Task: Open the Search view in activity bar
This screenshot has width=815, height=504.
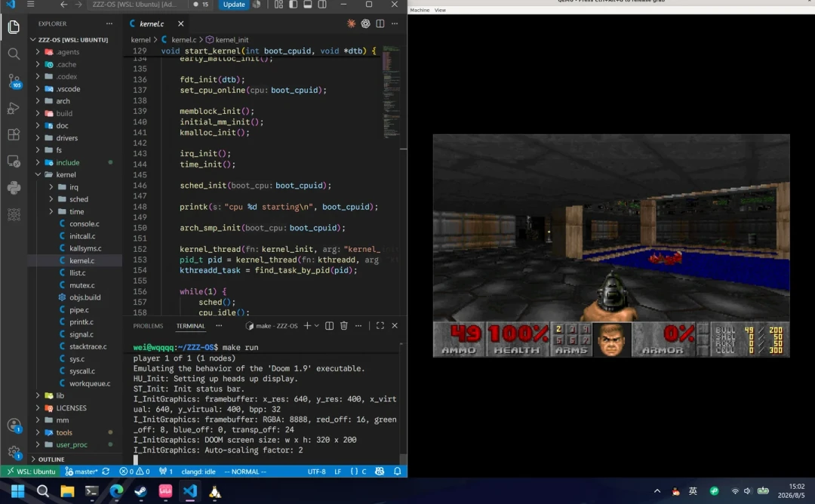Action: 14,54
